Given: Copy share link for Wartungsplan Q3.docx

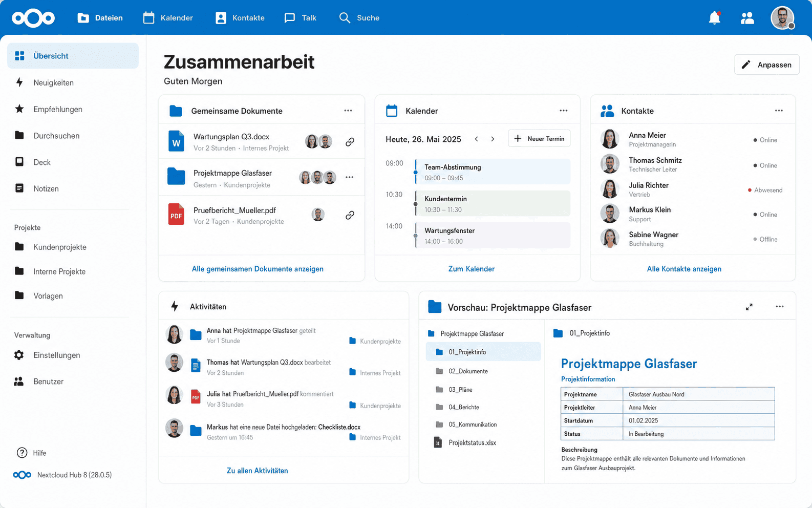Looking at the screenshot, I should point(350,142).
